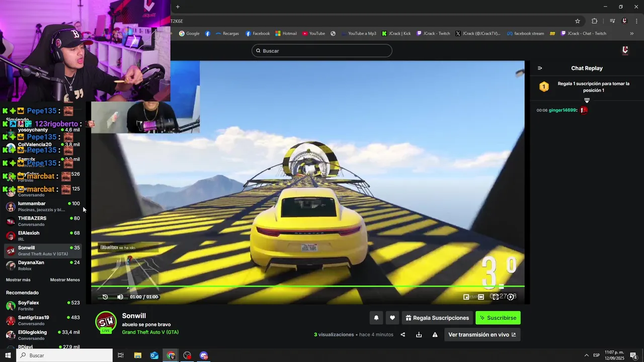This screenshot has height=362, width=644.
Task: Open ElAlexioh channel in sidebar
Action: click(43, 236)
